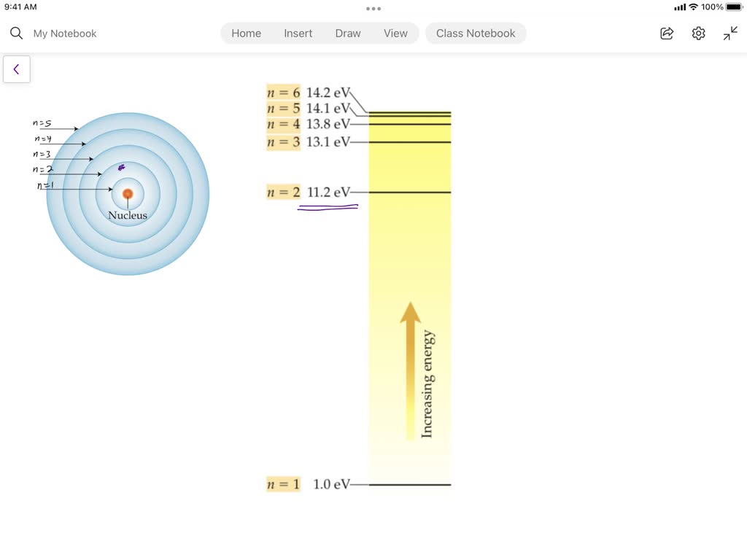Go back using the purple chevron button
The height and width of the screenshot is (560, 747).
17,69
